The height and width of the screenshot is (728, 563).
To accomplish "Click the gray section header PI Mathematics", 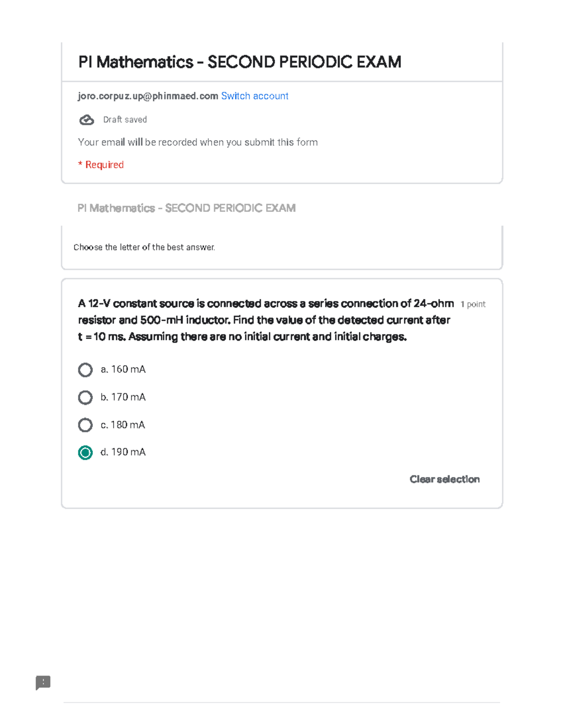I will [x=186, y=208].
